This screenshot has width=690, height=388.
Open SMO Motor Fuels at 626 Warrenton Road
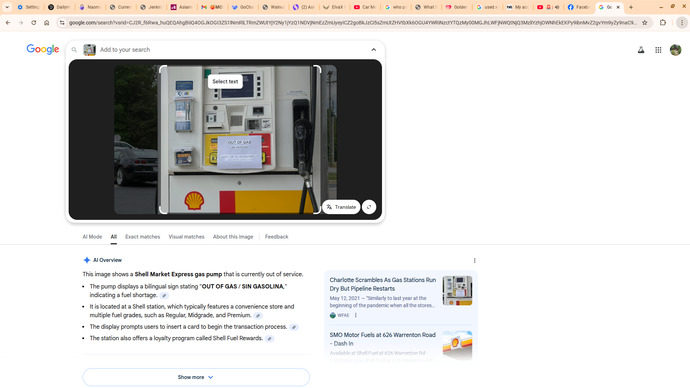[382, 339]
